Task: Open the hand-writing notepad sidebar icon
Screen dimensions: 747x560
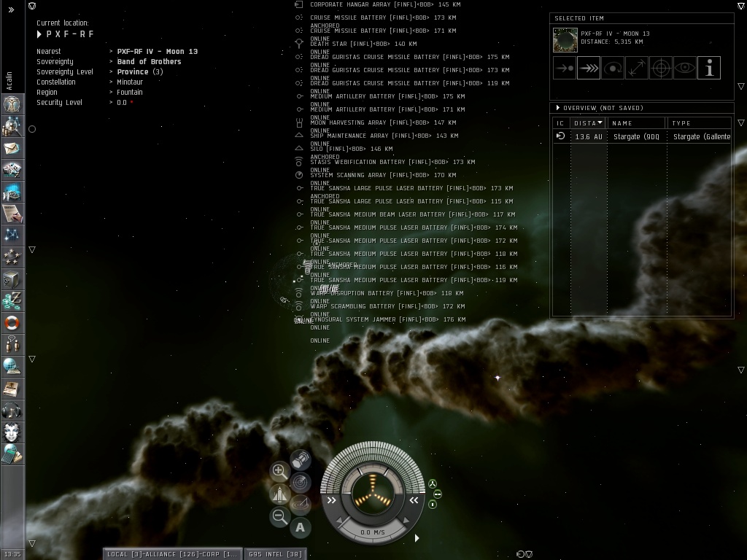Action: click(12, 214)
